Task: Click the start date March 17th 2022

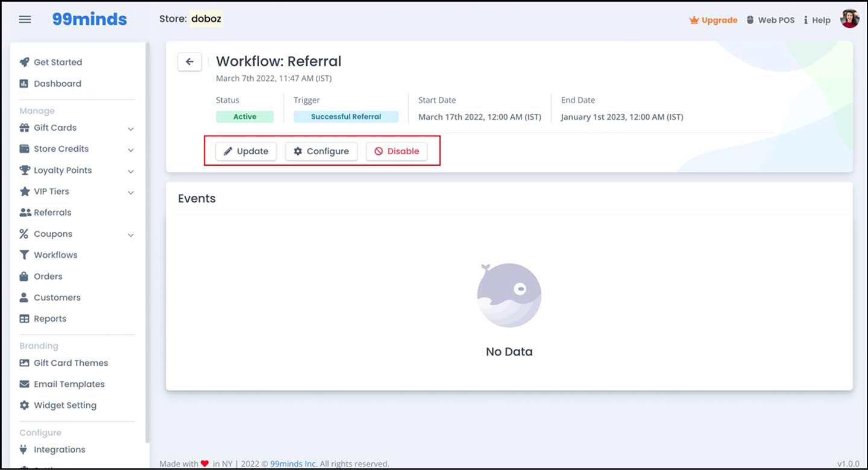Action: tap(480, 117)
